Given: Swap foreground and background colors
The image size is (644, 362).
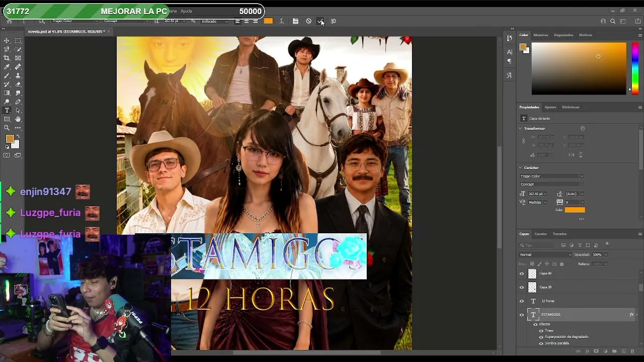Looking at the screenshot, I should (18, 136).
